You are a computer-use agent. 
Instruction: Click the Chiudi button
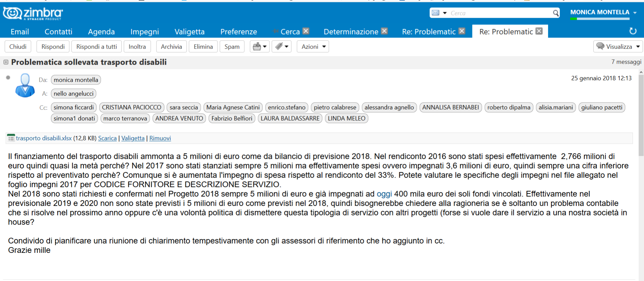point(18,47)
